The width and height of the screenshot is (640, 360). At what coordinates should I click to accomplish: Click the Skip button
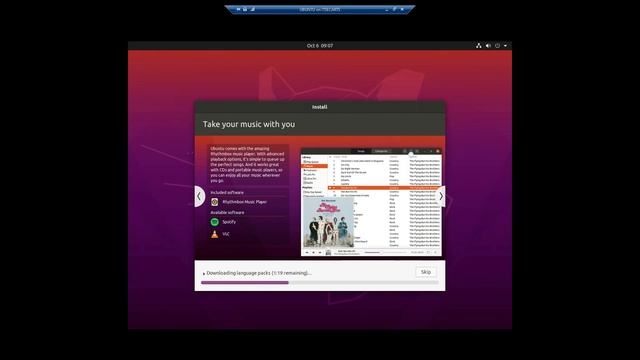[426, 272]
